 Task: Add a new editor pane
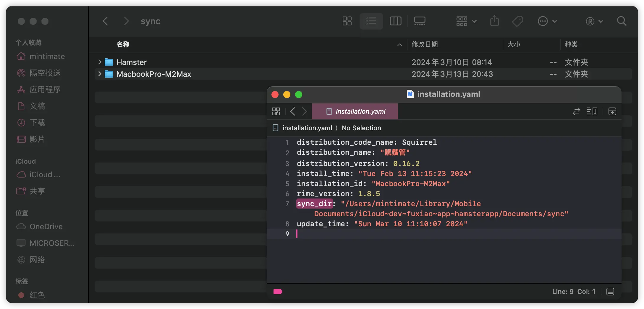(x=612, y=111)
